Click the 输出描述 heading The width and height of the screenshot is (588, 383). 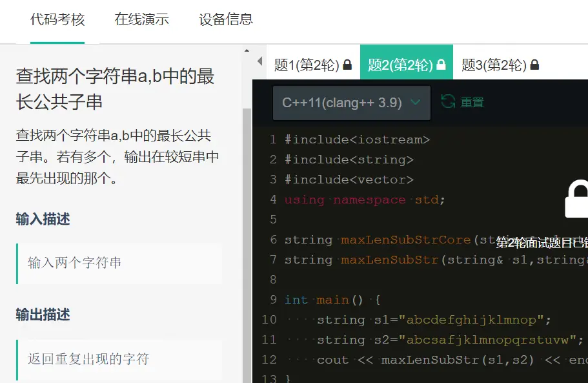click(x=43, y=315)
